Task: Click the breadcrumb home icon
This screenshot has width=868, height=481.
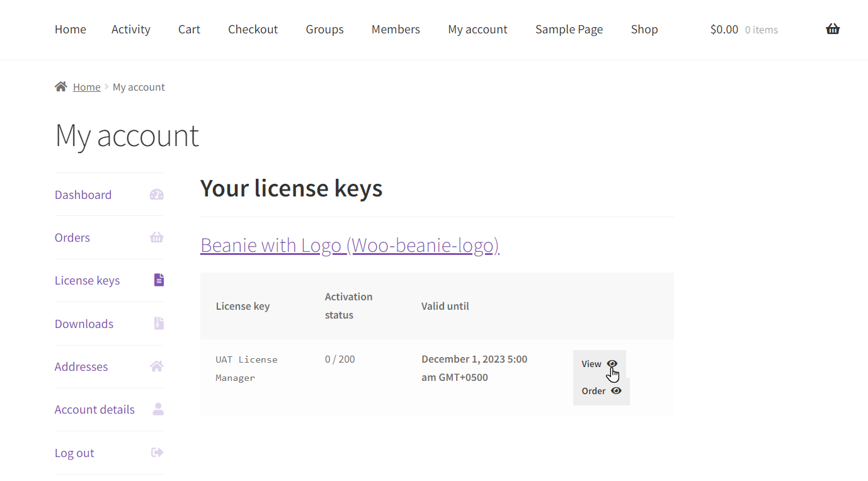Action: [61, 87]
